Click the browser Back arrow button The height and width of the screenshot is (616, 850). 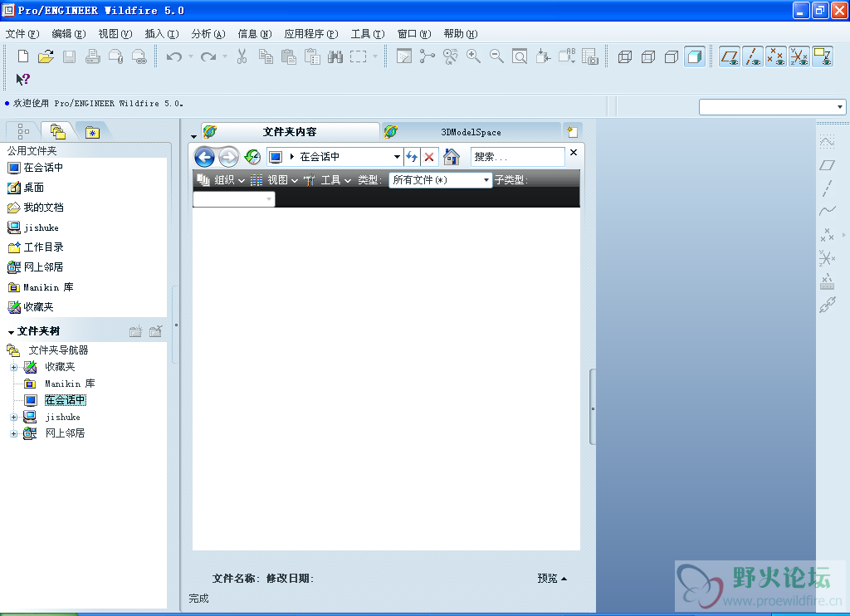[204, 157]
